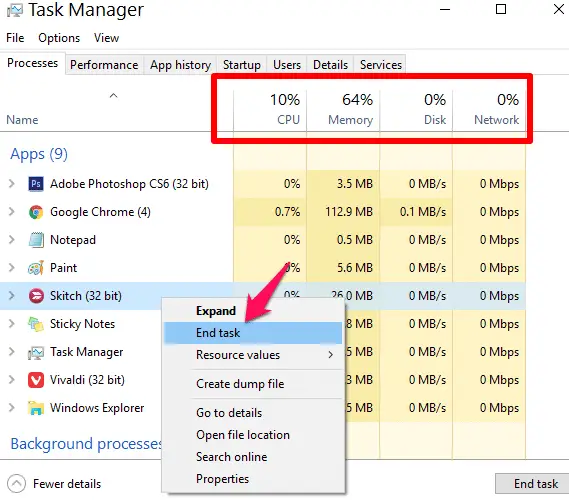This screenshot has width=569, height=502.
Task: Expand the Google Chrome (4) row
Action: (x=12, y=212)
